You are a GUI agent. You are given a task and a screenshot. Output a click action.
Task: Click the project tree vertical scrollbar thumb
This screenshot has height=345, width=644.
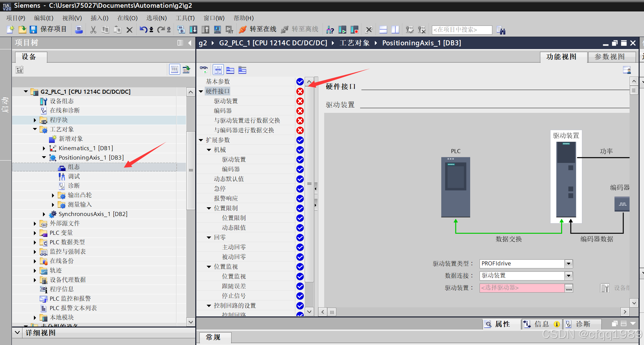191,170
